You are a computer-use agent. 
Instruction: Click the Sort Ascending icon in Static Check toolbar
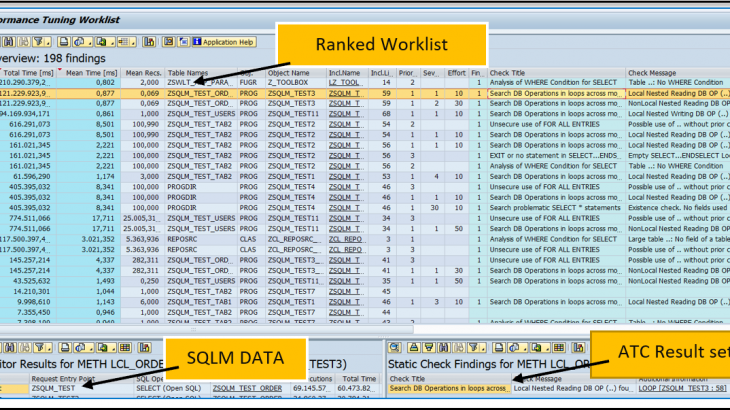point(414,348)
